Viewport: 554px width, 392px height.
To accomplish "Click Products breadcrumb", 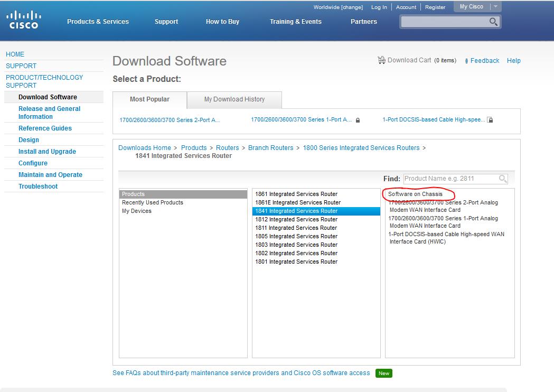I will pyautogui.click(x=194, y=148).
